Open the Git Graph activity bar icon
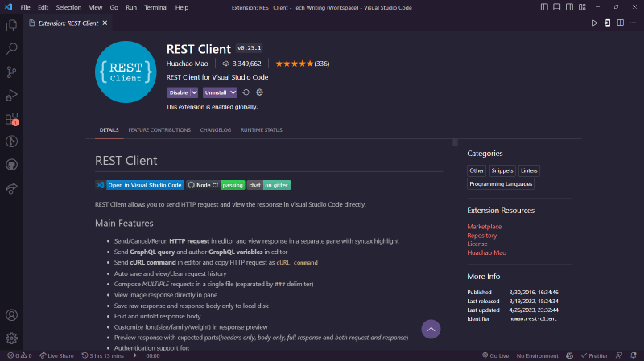This screenshot has width=644, height=361. pyautogui.click(x=11, y=142)
